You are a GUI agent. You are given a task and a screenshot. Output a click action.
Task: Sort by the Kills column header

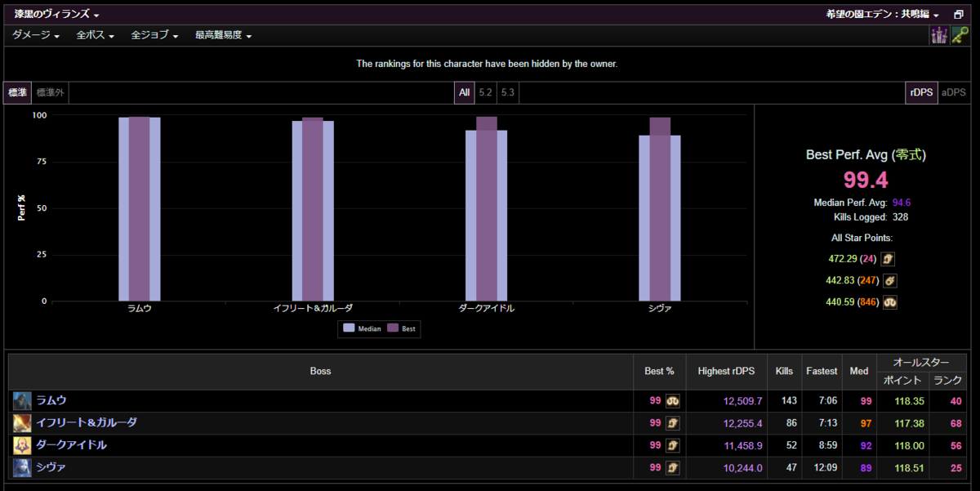coord(784,371)
